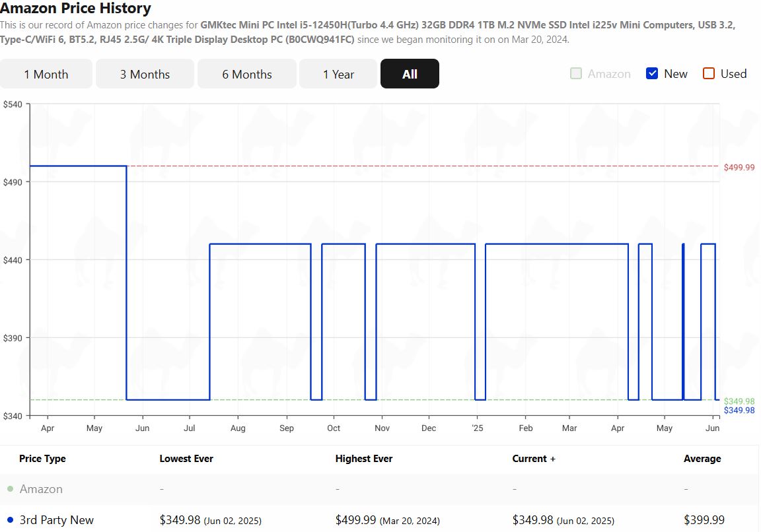Viewport: 761px width, 532px height.
Task: Click the Current price value for 3rd Party New
Action: [x=563, y=520]
